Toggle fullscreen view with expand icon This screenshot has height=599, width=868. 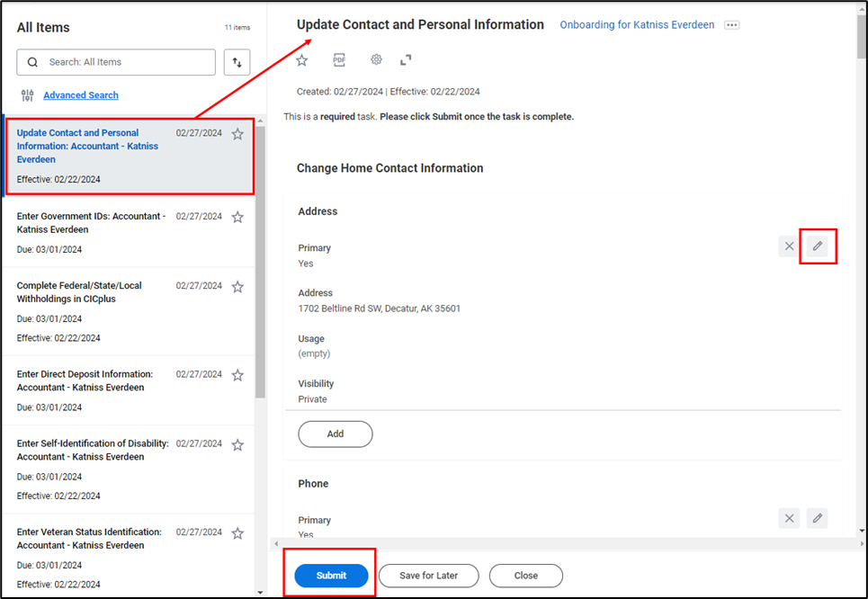406,60
